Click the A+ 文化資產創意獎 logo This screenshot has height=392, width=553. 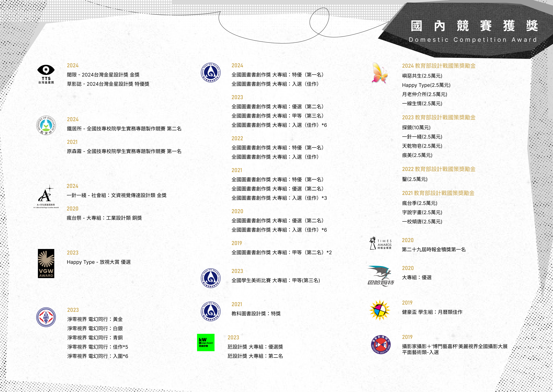tap(46, 197)
